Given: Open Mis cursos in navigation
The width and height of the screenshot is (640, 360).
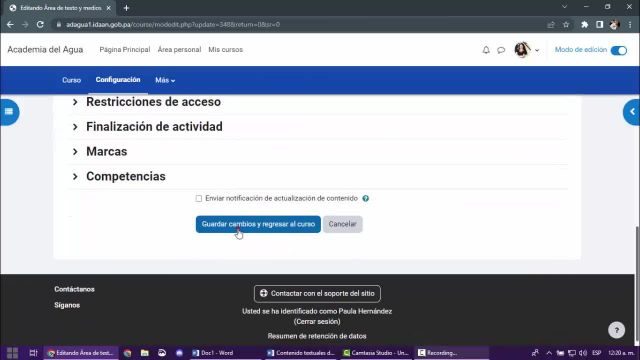Looking at the screenshot, I should 225,50.
